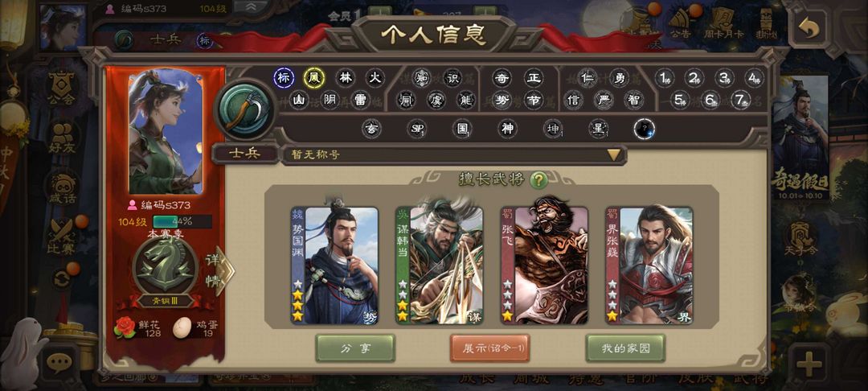Viewport: 868px width, 391px height.
Task: Click the egg 鸡蛋 icon
Action: coord(182,327)
